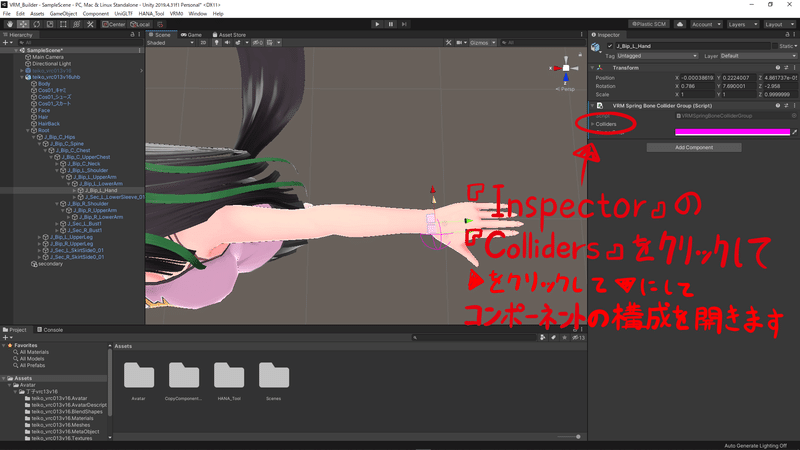Switch to the Asset Store tab
This screenshot has height=450, width=800.
tap(229, 35)
